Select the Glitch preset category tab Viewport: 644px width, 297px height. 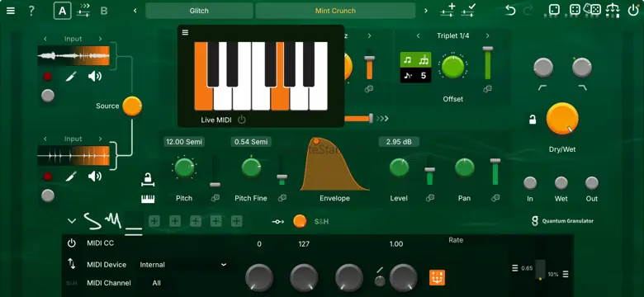point(199,11)
